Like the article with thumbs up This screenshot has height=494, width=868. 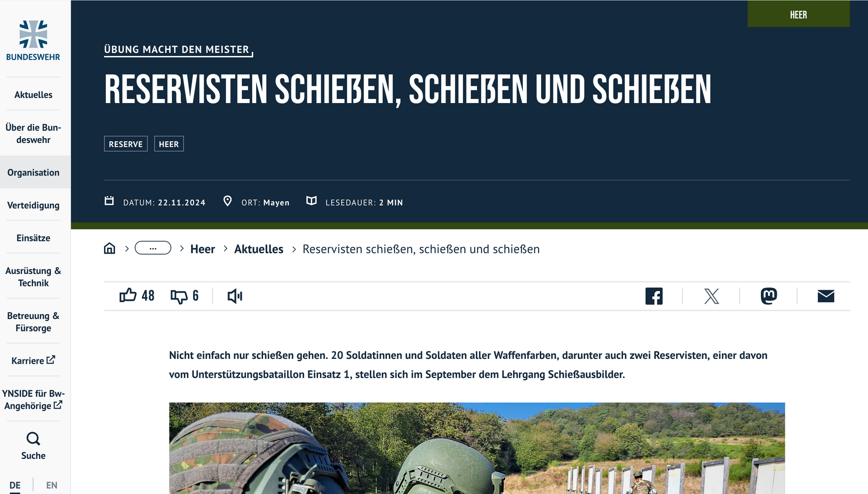(128, 296)
